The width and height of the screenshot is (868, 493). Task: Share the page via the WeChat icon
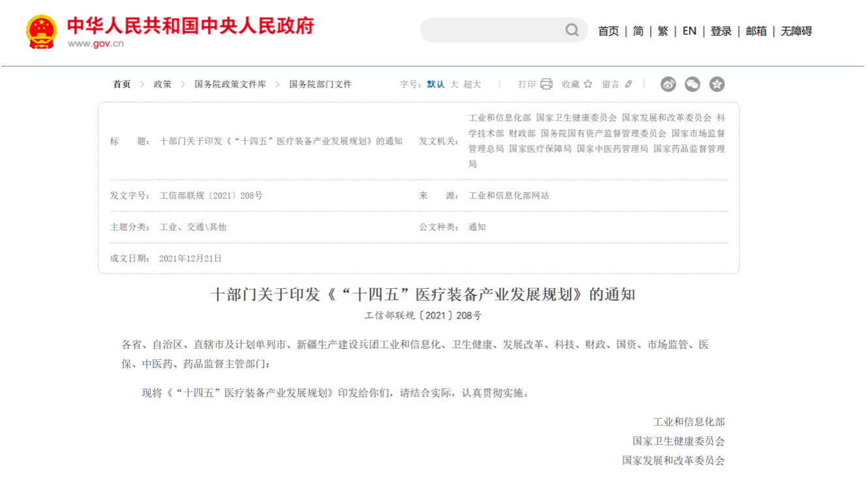[x=692, y=84]
